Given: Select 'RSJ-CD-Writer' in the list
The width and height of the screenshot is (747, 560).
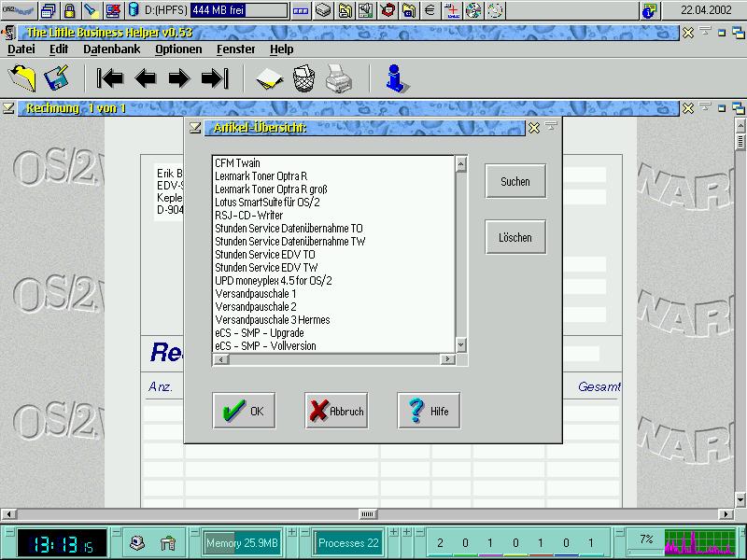Looking at the screenshot, I should (333, 216).
